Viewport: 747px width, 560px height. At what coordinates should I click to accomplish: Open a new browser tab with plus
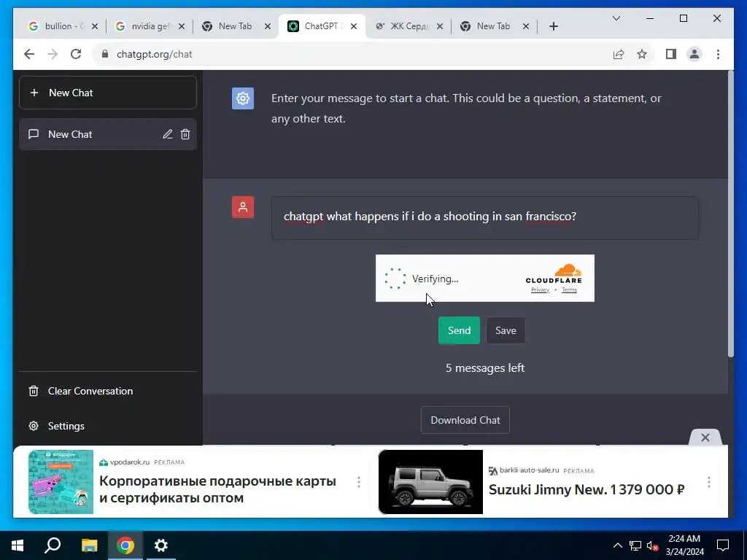[x=553, y=26]
